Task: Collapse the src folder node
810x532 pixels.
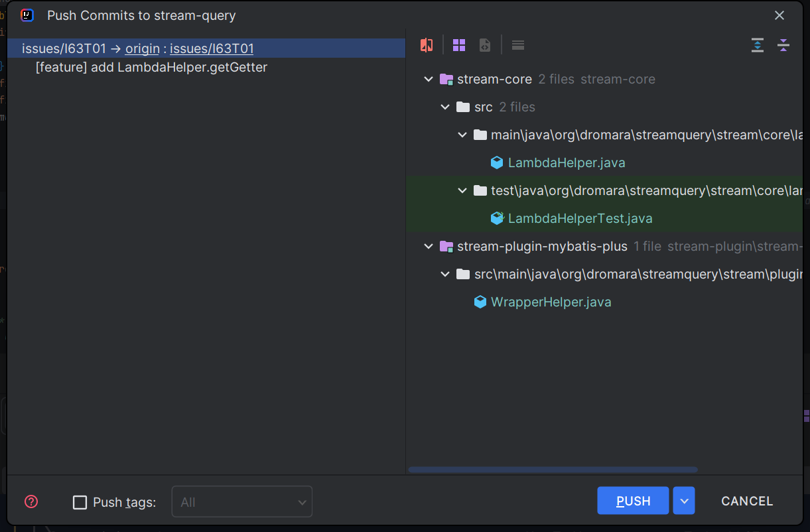Action: pyautogui.click(x=446, y=107)
